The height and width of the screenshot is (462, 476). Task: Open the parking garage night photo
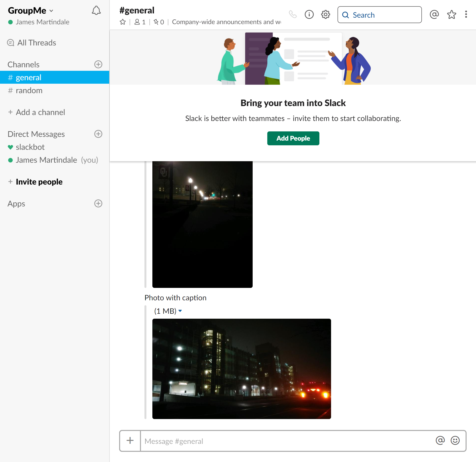pyautogui.click(x=242, y=369)
